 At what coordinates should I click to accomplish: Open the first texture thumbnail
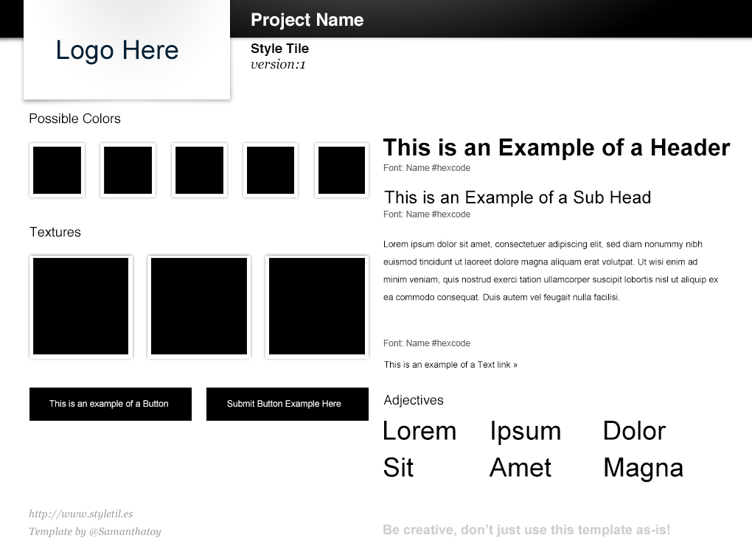tap(80, 307)
